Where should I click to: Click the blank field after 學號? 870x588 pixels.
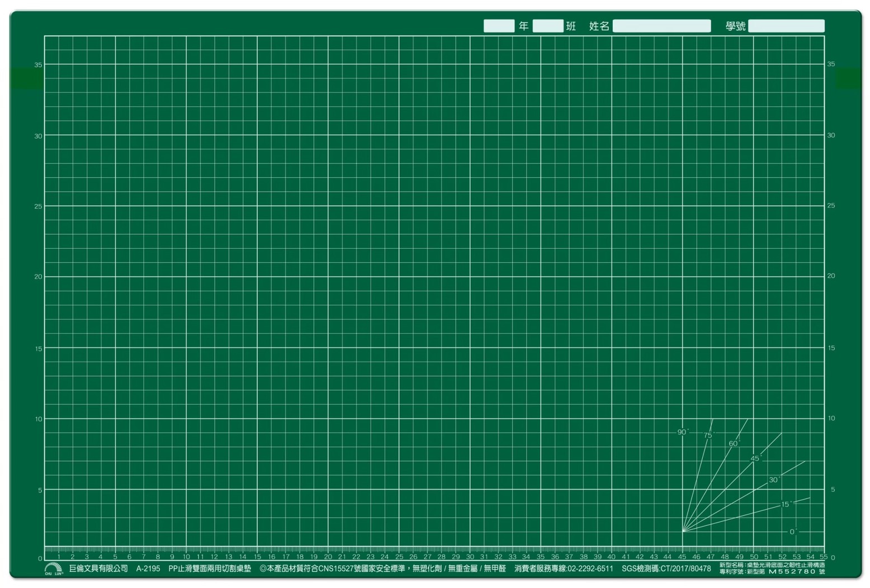pyautogui.click(x=786, y=26)
